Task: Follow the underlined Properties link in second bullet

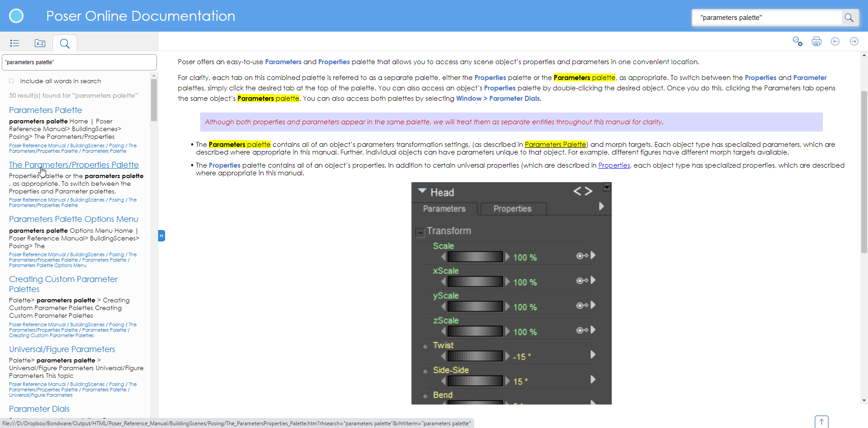Action: (x=614, y=165)
